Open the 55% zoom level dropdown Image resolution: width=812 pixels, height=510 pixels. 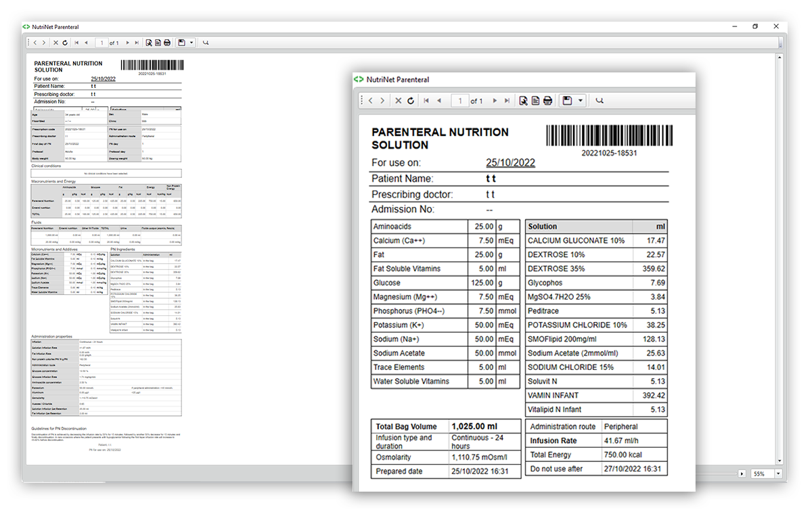click(777, 474)
